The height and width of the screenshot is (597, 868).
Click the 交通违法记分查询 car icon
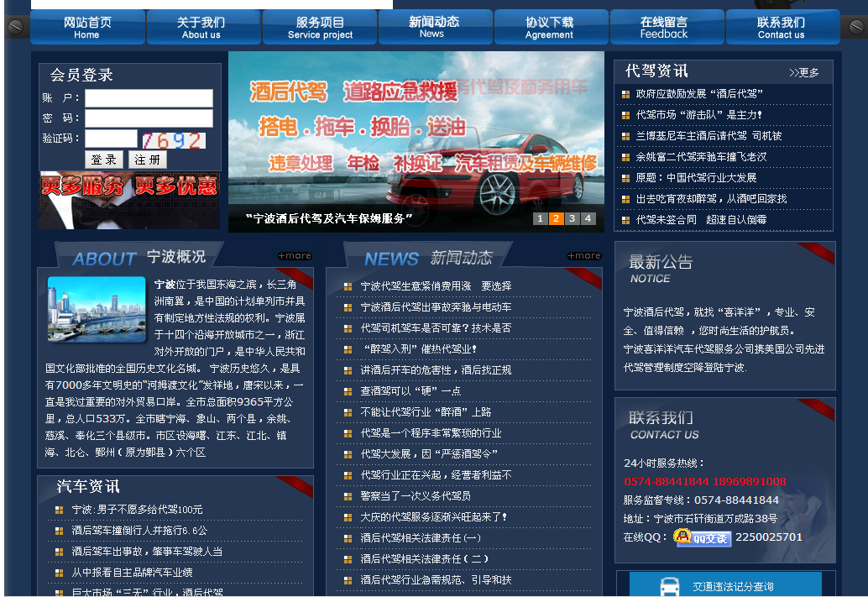click(x=669, y=586)
